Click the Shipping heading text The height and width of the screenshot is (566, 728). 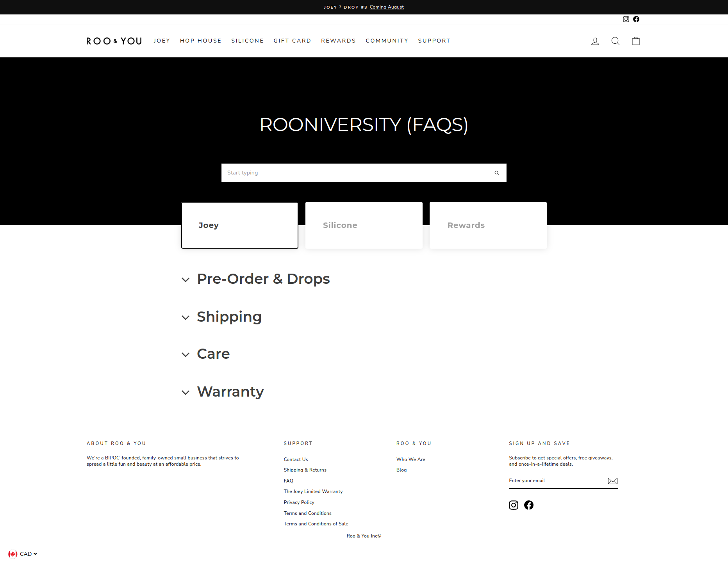(x=229, y=317)
